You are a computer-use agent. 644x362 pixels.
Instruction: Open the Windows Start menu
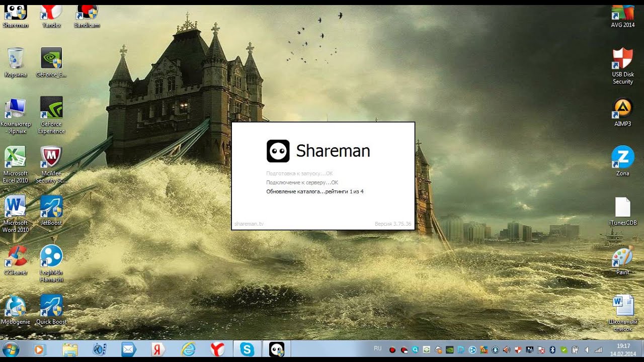tap(11, 349)
